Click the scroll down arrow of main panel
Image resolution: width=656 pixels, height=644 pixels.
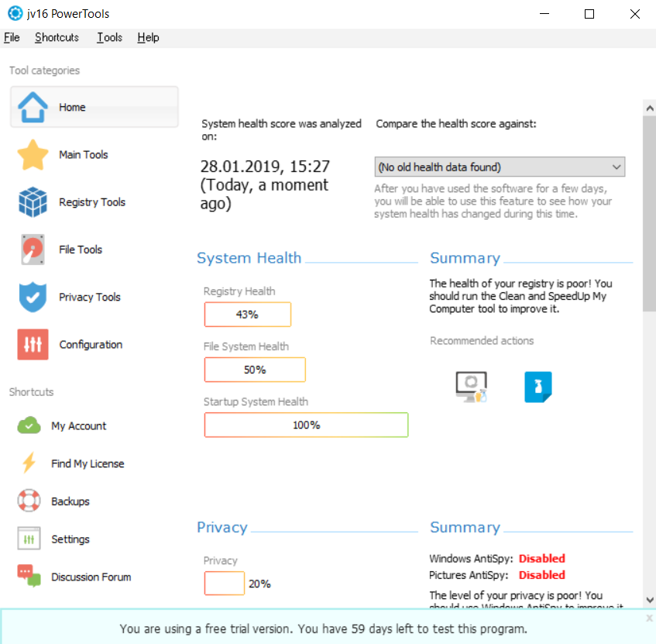650,600
